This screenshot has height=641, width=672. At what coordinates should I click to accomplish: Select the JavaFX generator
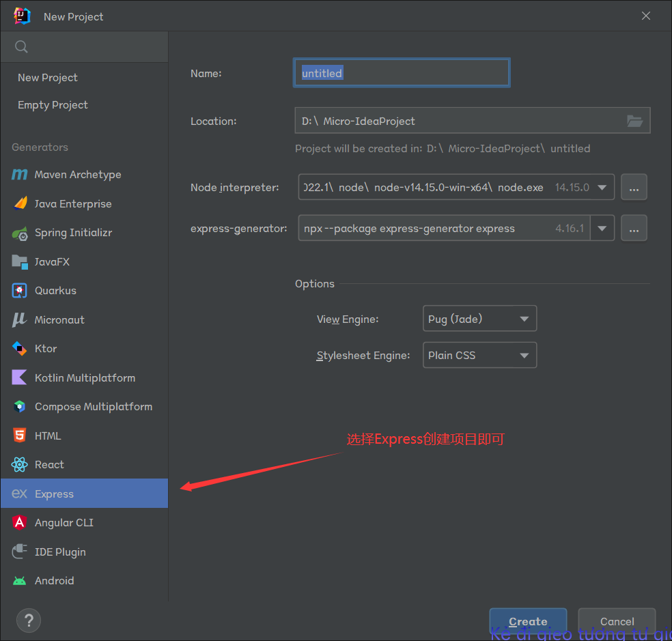84,262
